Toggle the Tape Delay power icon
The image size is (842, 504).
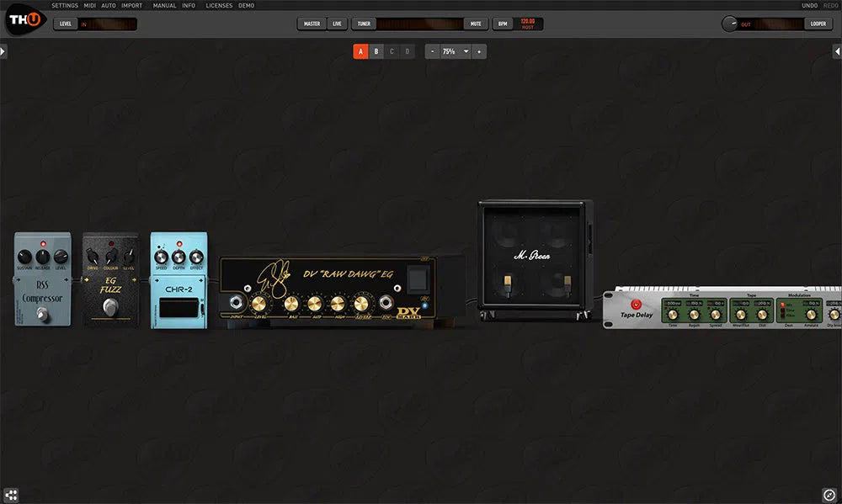637,305
